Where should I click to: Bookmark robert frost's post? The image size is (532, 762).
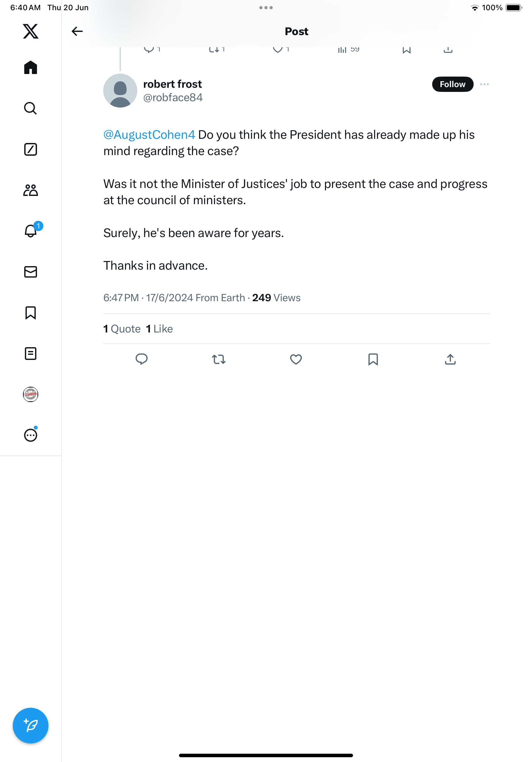click(373, 359)
